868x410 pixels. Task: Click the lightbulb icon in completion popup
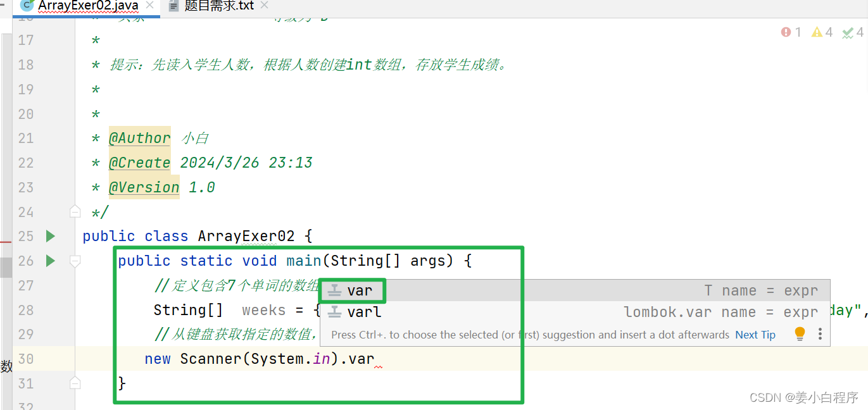(800, 333)
